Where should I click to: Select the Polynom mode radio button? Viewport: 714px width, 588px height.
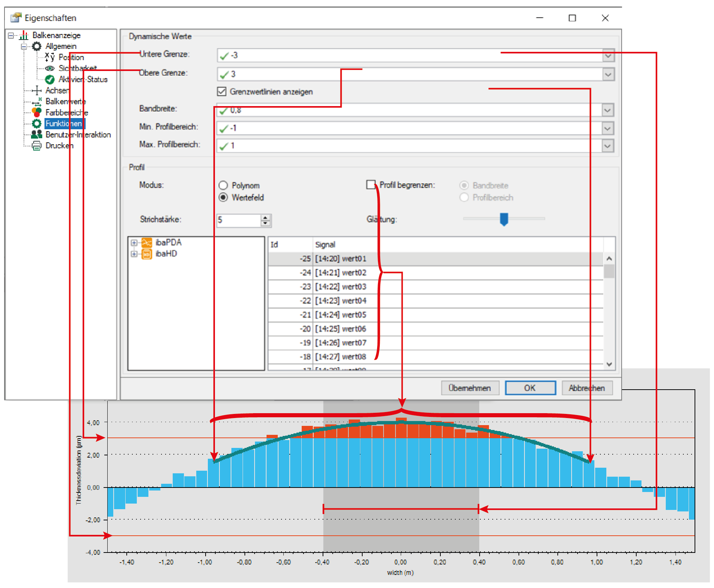[x=223, y=185]
